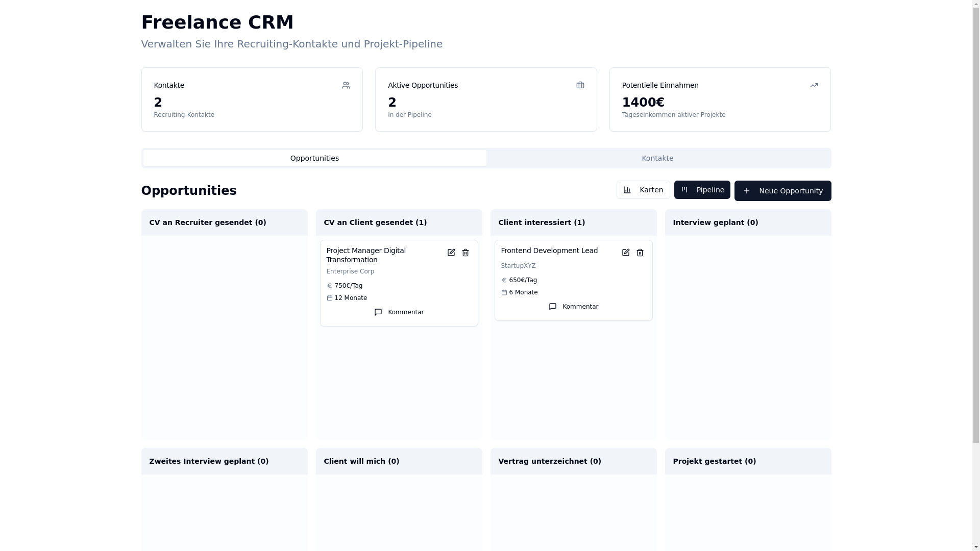Switch to Pipeline view
The width and height of the screenshot is (980, 551).
click(702, 190)
